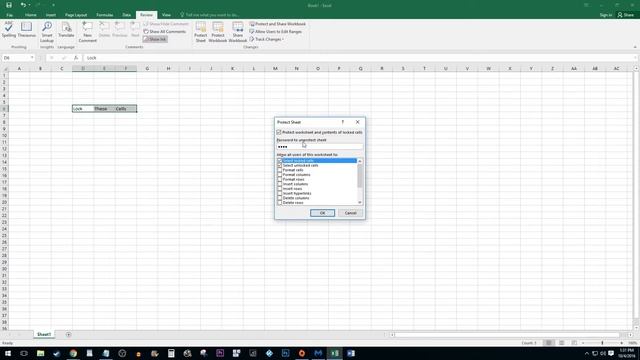Screen dimensions: 640x360
Task: Click the Translate icon
Action: coord(66,30)
